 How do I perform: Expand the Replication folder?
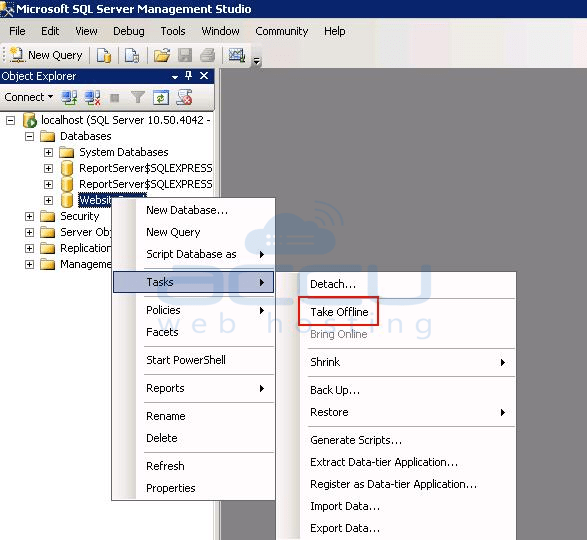click(x=30, y=249)
